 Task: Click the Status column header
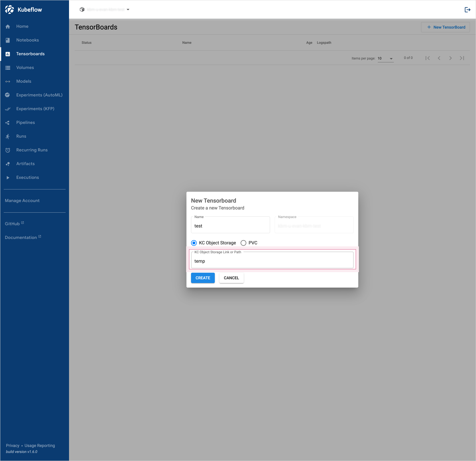pos(86,43)
